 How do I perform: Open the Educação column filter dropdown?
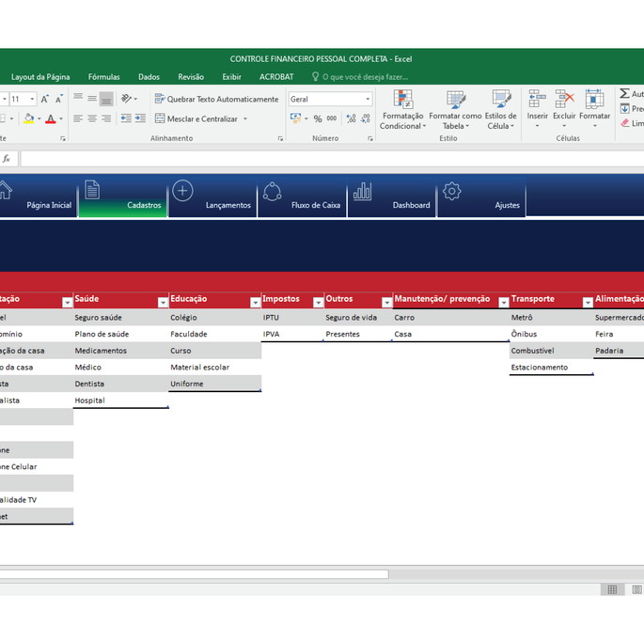pyautogui.click(x=256, y=303)
